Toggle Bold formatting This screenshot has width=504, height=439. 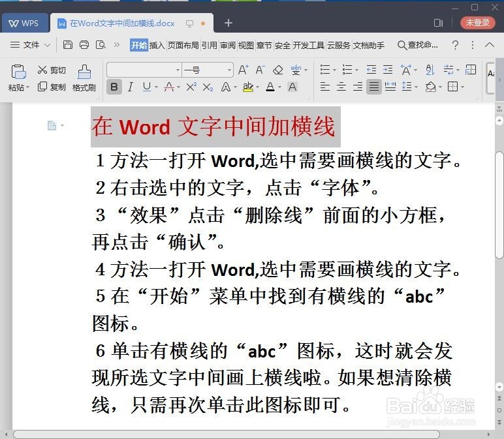[114, 87]
